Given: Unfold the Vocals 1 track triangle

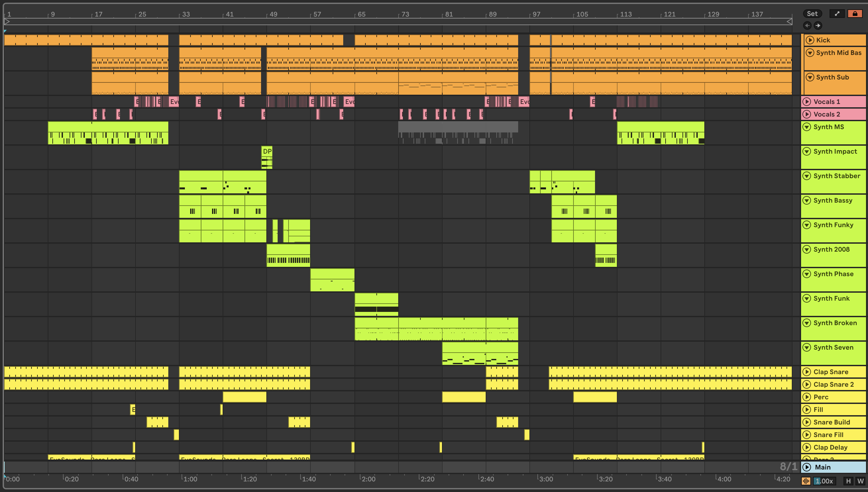Looking at the screenshot, I should [x=807, y=101].
